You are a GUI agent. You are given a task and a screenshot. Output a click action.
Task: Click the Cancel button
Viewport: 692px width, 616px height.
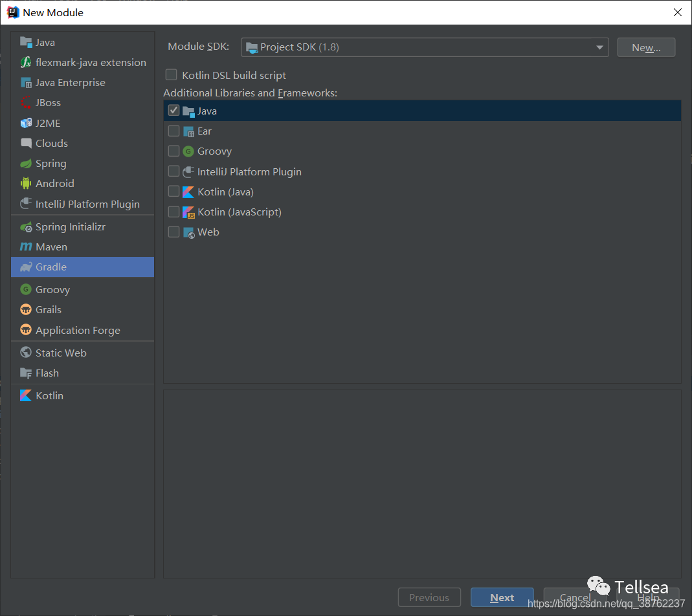575,597
